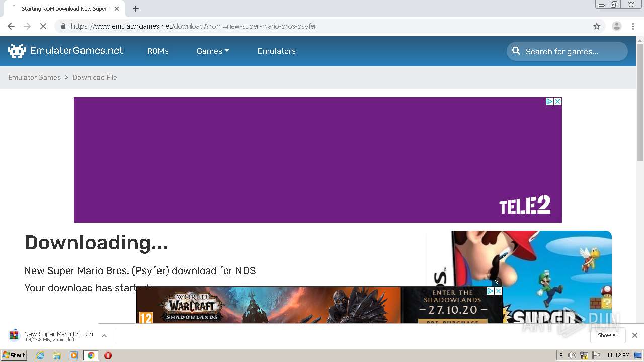Click the Download File breadcrumb
The width and height of the screenshot is (644, 362).
(95, 77)
